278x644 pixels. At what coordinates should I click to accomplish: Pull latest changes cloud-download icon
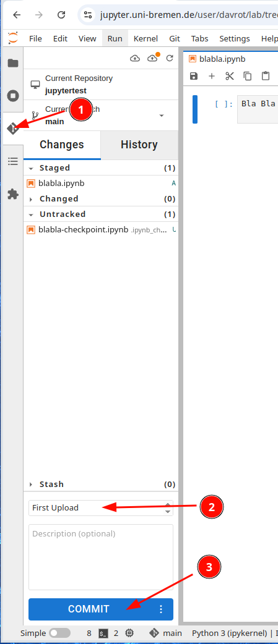135,58
